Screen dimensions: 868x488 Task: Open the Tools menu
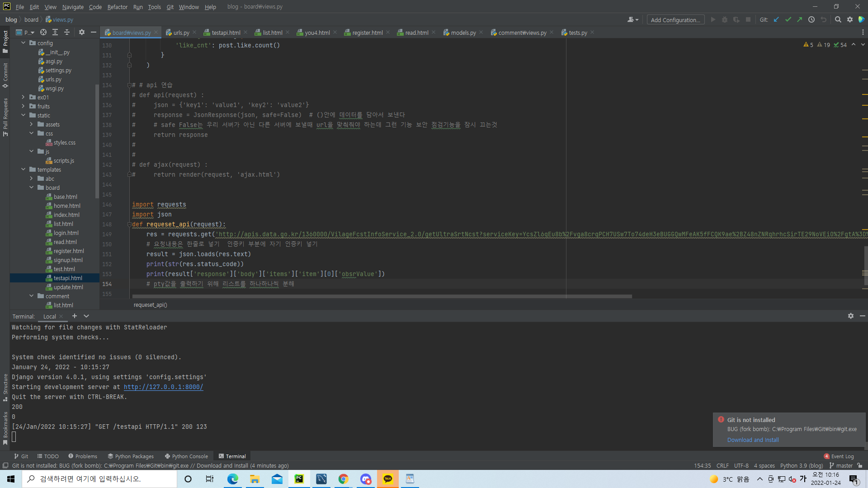[x=154, y=7]
